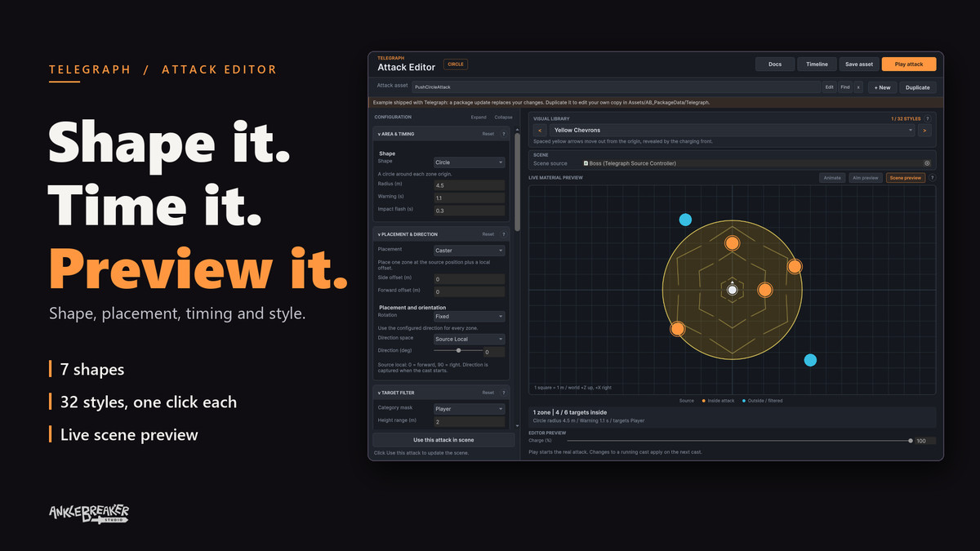Clear the attack asset with x button

858,87
